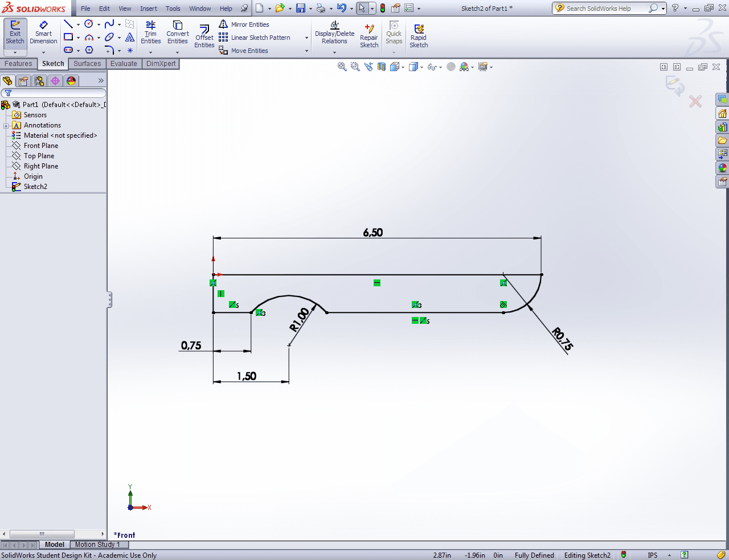Screen dimensions: 729x560
Task: Select the Line sketch tool
Action: [68, 24]
